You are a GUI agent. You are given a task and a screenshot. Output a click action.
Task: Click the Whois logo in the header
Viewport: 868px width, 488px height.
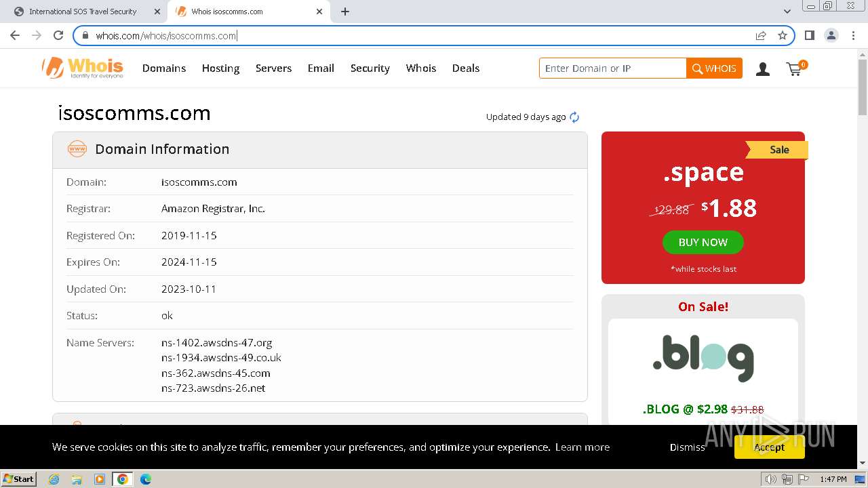point(82,68)
